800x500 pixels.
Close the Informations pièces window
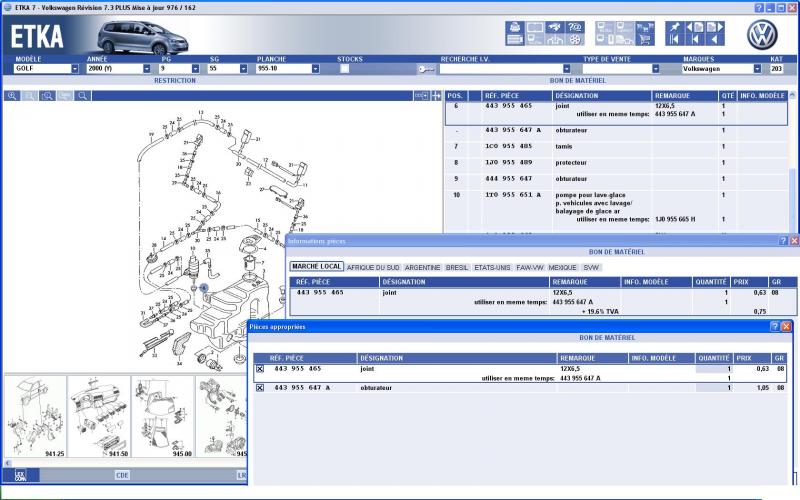click(794, 241)
